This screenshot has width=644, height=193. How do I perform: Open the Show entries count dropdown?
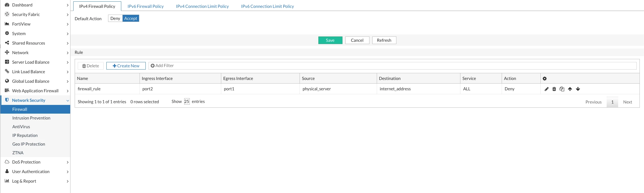(187, 102)
